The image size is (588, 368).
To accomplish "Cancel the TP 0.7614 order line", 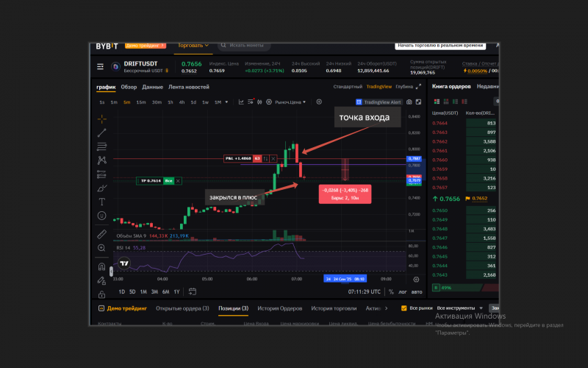I will point(178,181).
